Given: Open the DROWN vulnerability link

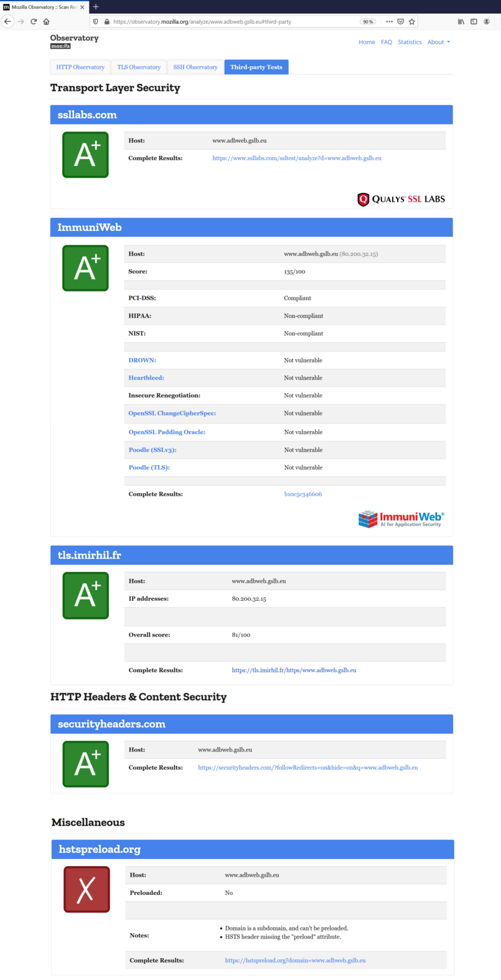Looking at the screenshot, I should [142, 360].
